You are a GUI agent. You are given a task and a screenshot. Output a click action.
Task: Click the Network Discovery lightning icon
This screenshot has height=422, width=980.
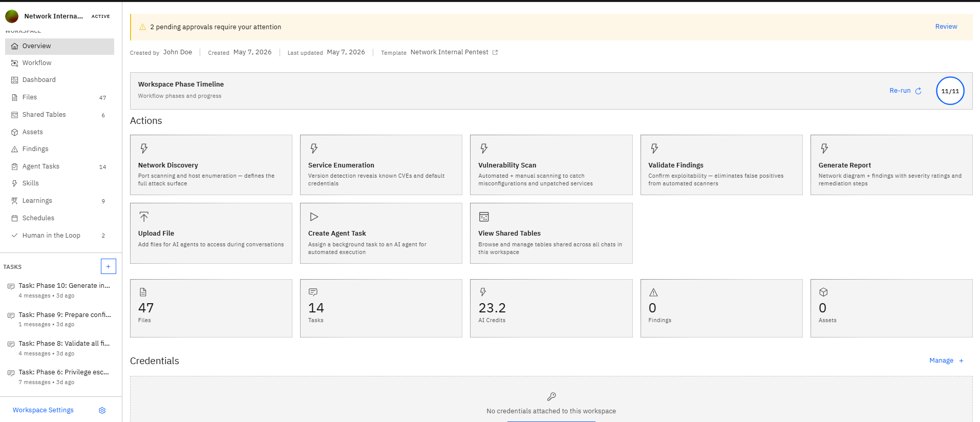pyautogui.click(x=144, y=149)
